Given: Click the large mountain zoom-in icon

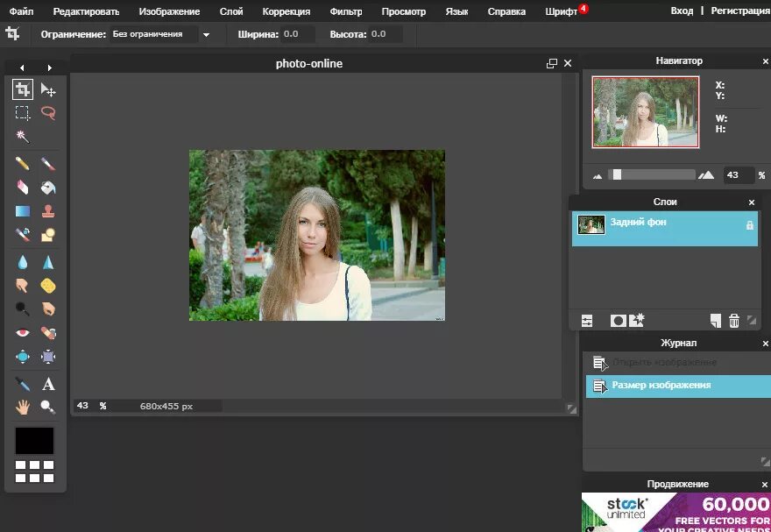Looking at the screenshot, I should pos(706,174).
